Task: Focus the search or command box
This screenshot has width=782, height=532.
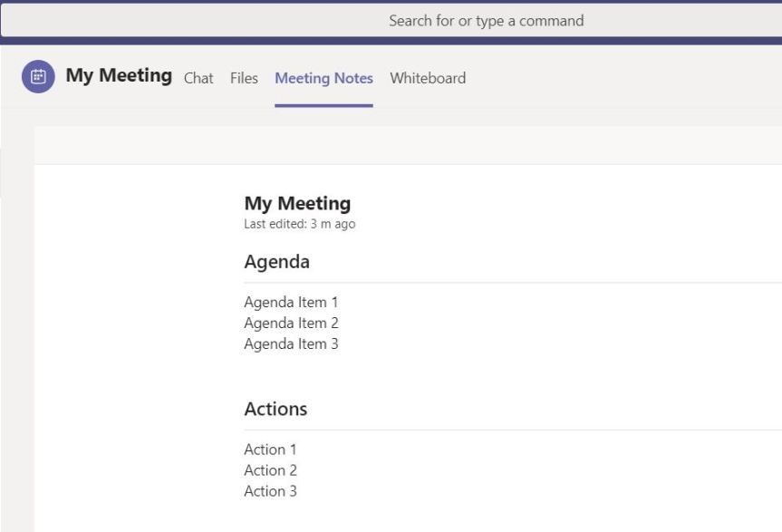Action: (486, 20)
